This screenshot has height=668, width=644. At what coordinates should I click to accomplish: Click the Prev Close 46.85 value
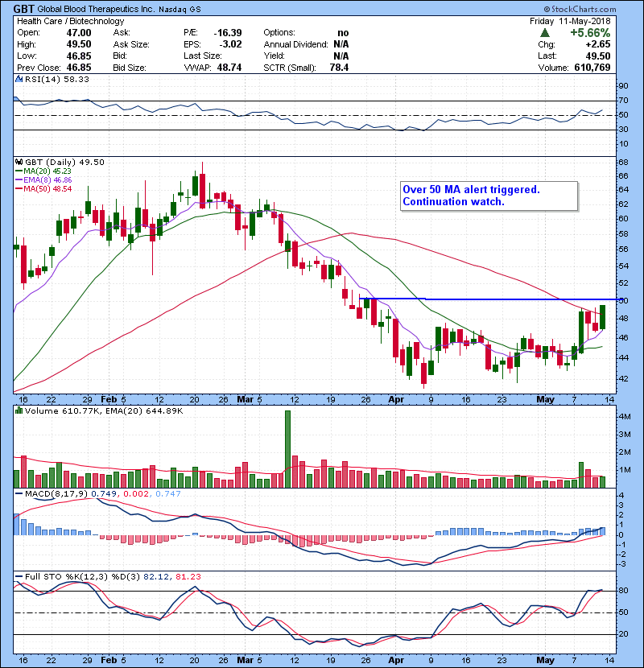click(79, 68)
